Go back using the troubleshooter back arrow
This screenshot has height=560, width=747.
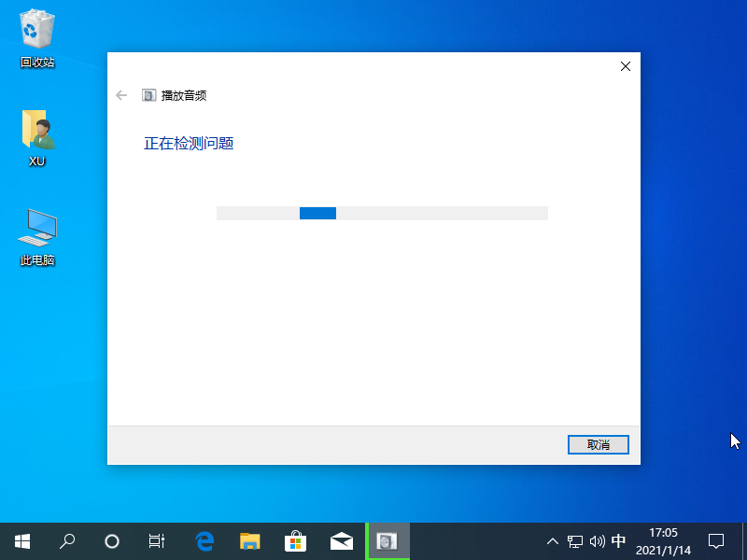(121, 94)
